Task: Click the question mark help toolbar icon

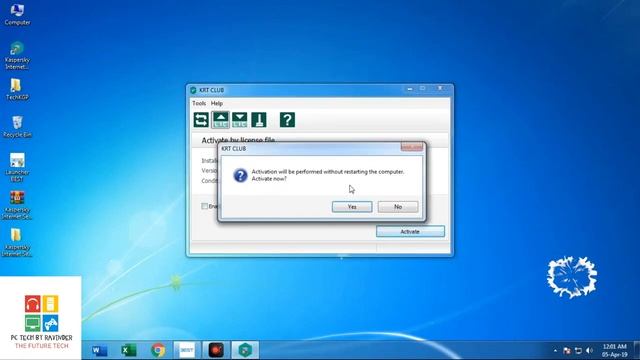Action: click(x=287, y=120)
